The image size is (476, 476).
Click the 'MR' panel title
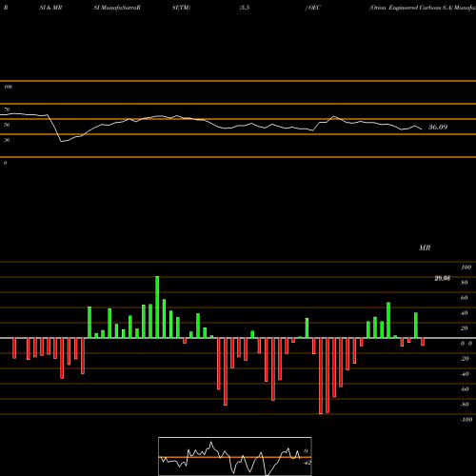(425, 248)
